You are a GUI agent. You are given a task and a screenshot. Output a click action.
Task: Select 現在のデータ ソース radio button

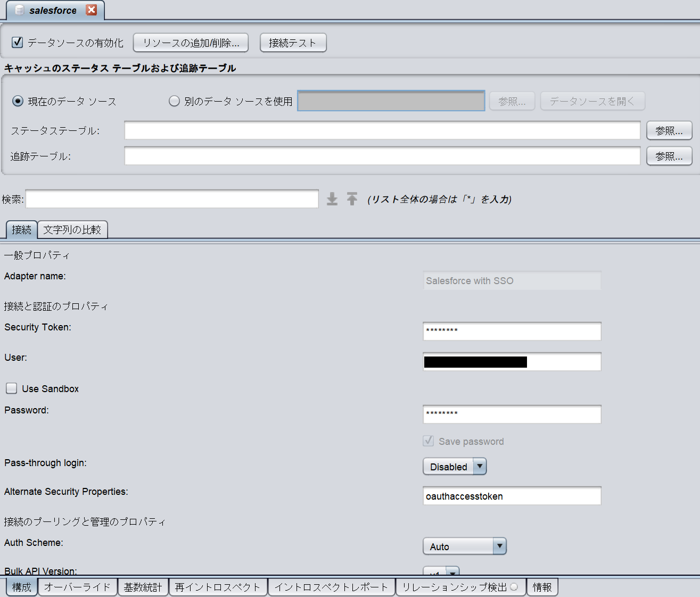(x=18, y=101)
